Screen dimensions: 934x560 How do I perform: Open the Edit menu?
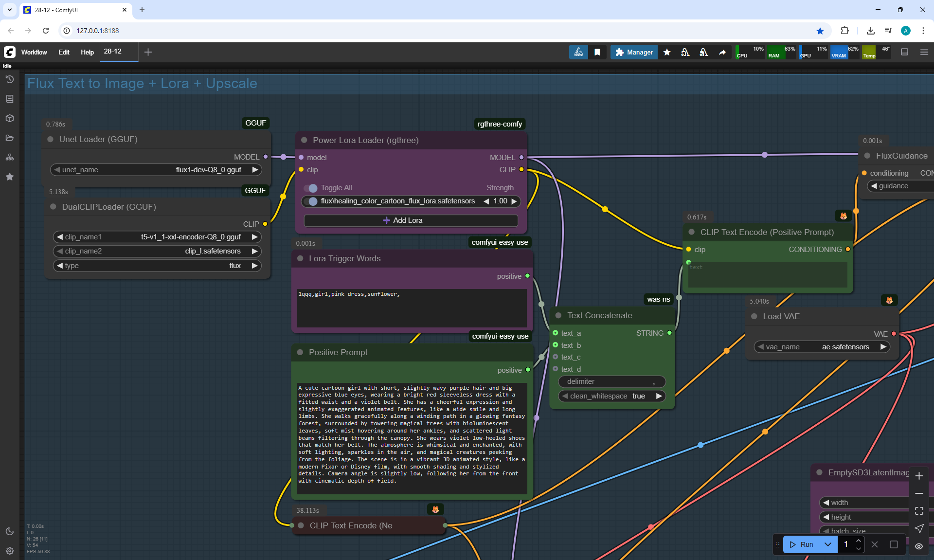[x=64, y=52]
